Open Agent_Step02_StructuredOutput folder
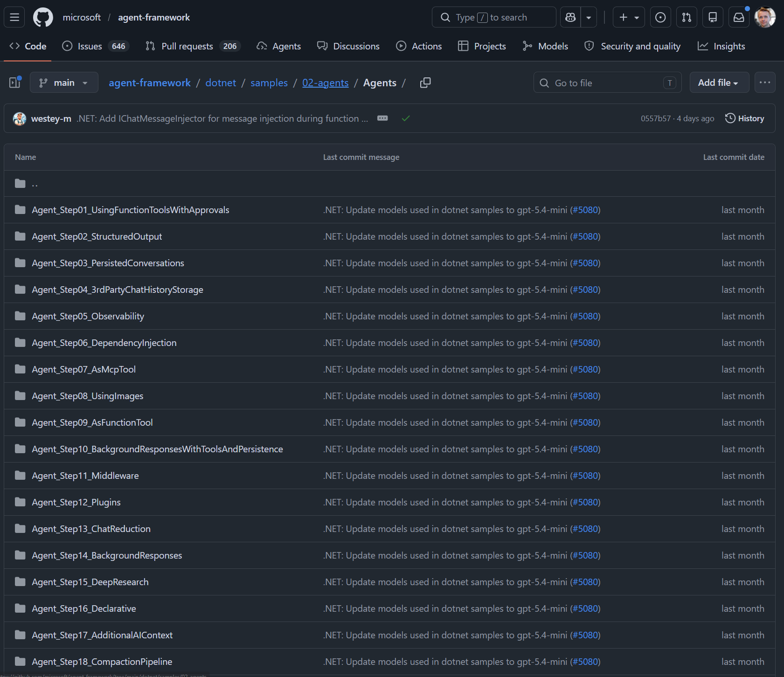 point(97,236)
